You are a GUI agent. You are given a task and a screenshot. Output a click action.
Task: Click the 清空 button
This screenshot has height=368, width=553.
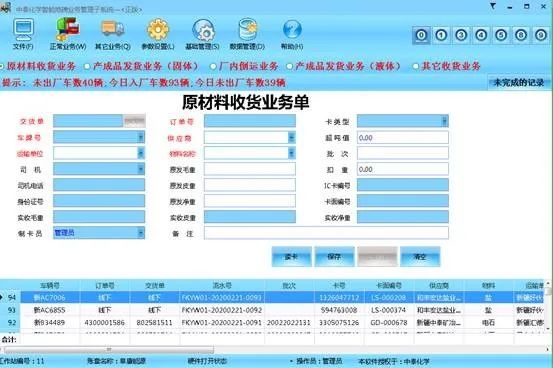420,257
